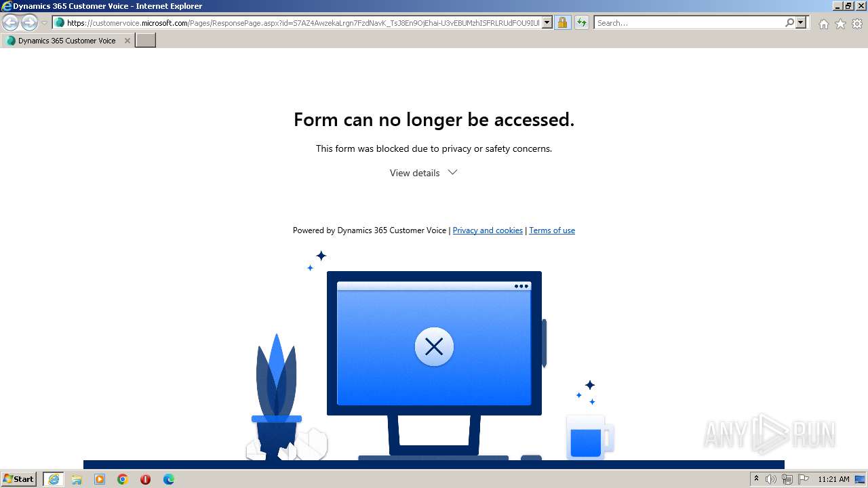
Task: Open the security lock icon report
Action: tap(562, 23)
